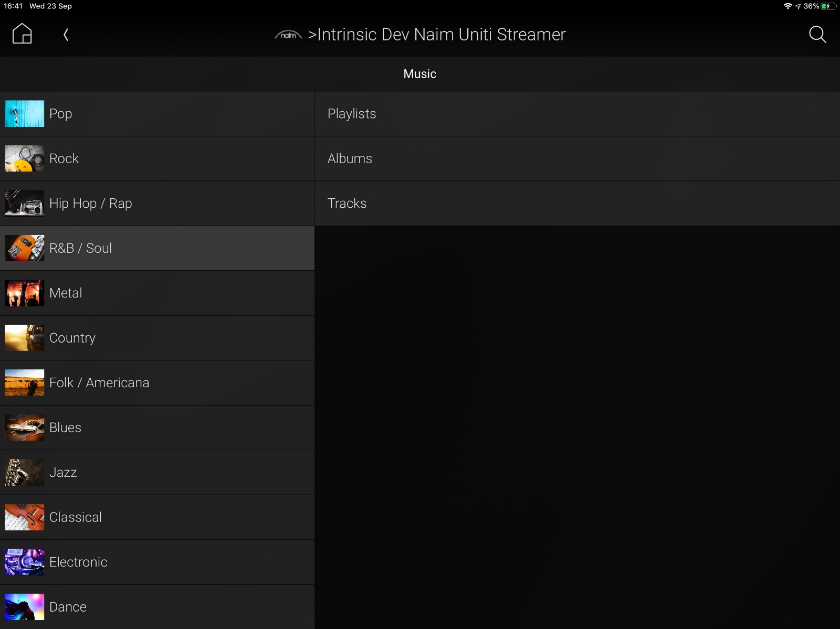Screen dimensions: 840x629
Task: Click the home icon in the top bar
Action: tap(22, 33)
